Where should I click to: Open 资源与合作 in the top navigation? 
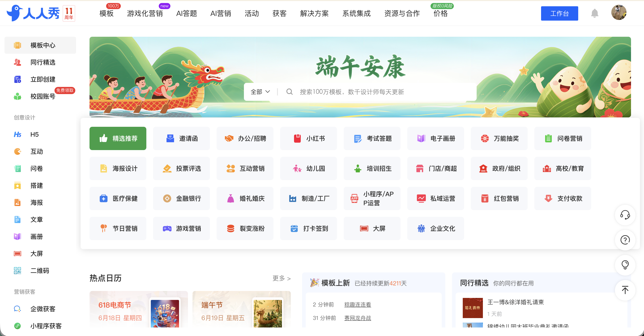[x=402, y=13]
